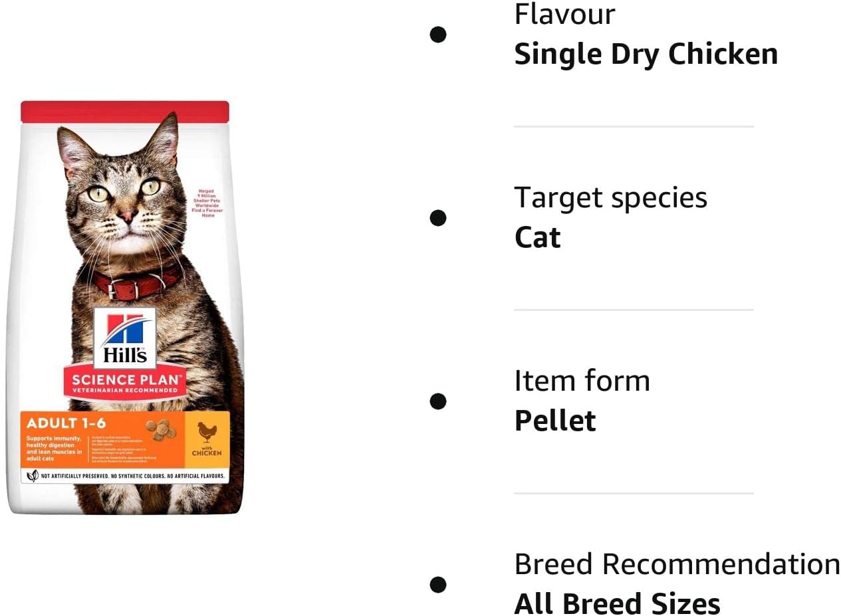Select the 'Pellet' item form value
Viewport: 841px width, 616px height.
point(554,421)
